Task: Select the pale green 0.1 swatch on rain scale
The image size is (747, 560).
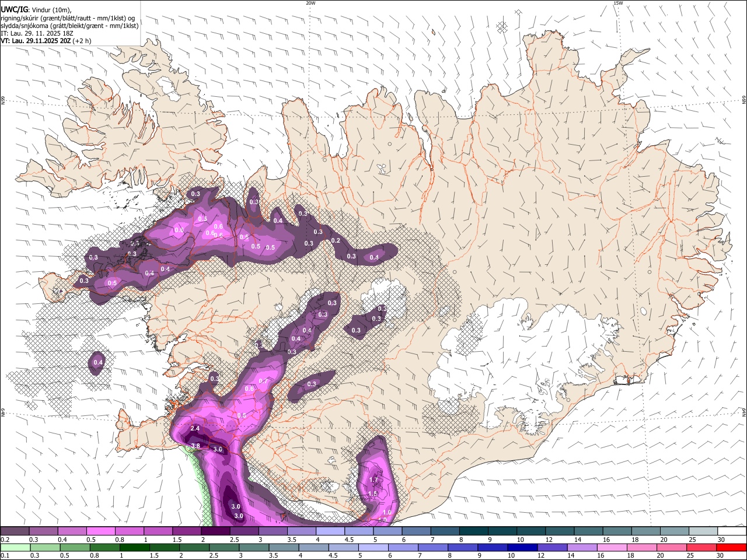Action: (x=15, y=547)
